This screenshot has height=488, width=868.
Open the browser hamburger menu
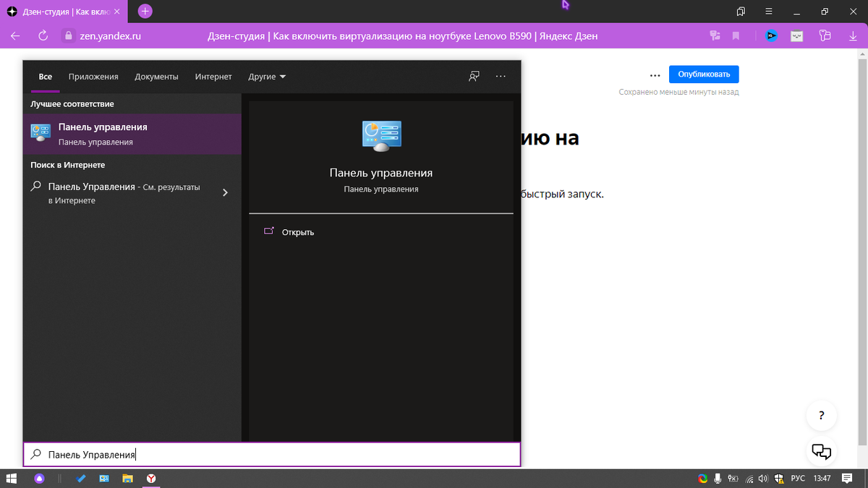coord(770,12)
